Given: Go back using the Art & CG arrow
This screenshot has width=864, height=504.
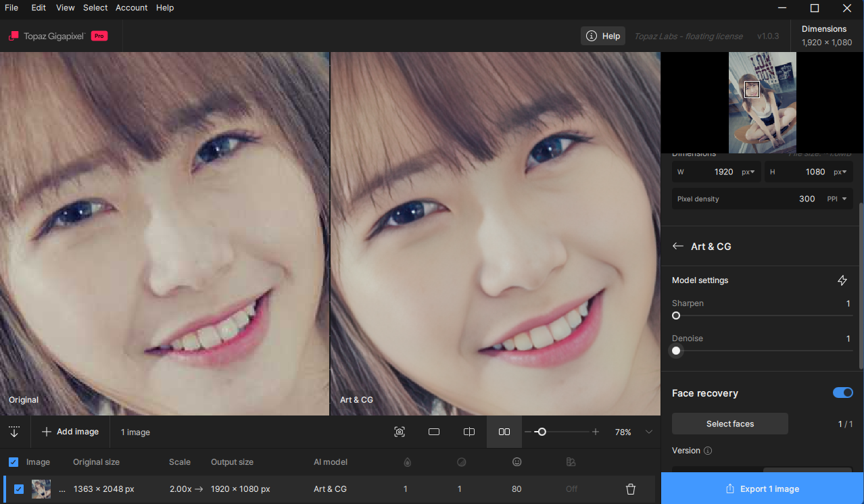Looking at the screenshot, I should [x=677, y=247].
